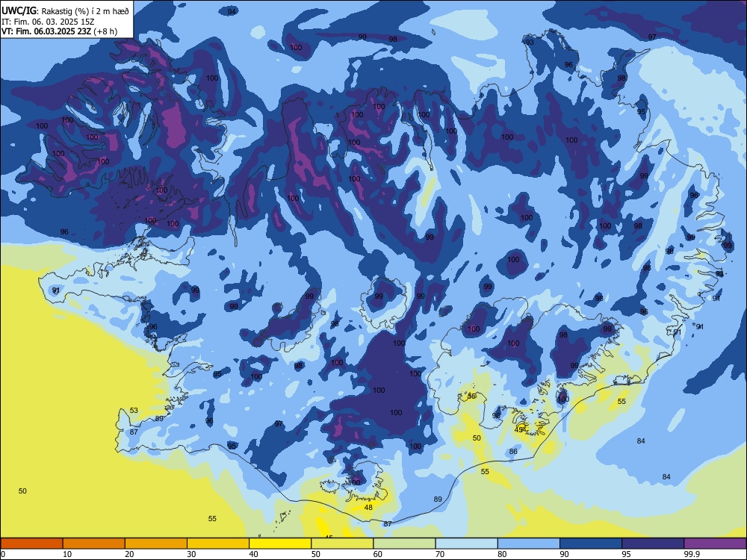
Task: Click the map value '53'
Action: click(134, 411)
